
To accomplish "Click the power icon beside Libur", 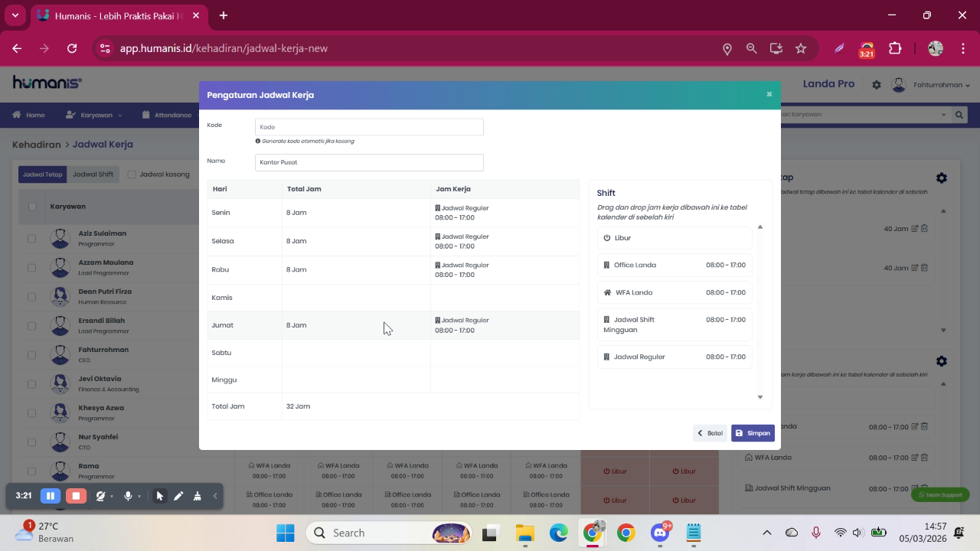I will [x=606, y=238].
